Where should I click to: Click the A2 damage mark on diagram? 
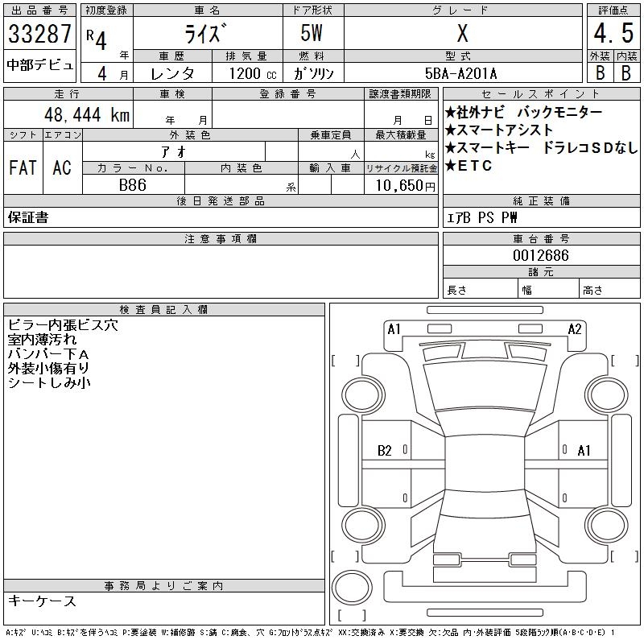[575, 328]
